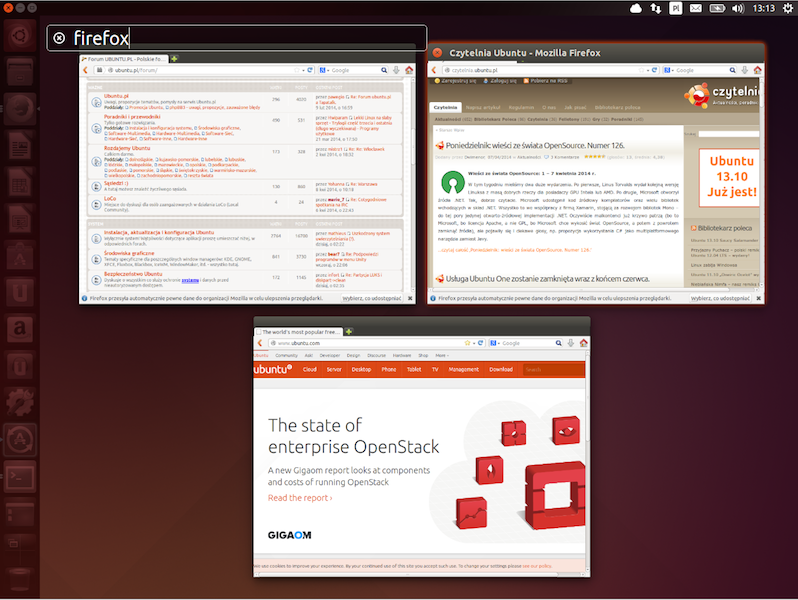
Task: Click 'Zaloguj się' link on Czytelnia page
Action: click(500, 81)
